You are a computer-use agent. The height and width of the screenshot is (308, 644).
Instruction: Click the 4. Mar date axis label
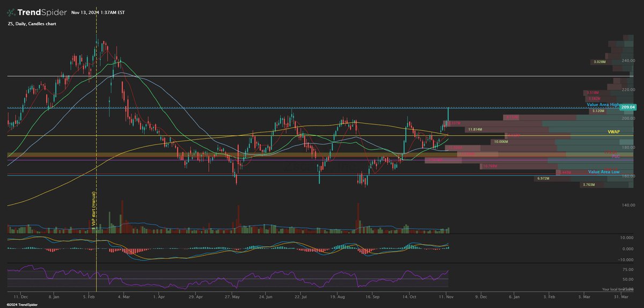(x=123, y=296)
